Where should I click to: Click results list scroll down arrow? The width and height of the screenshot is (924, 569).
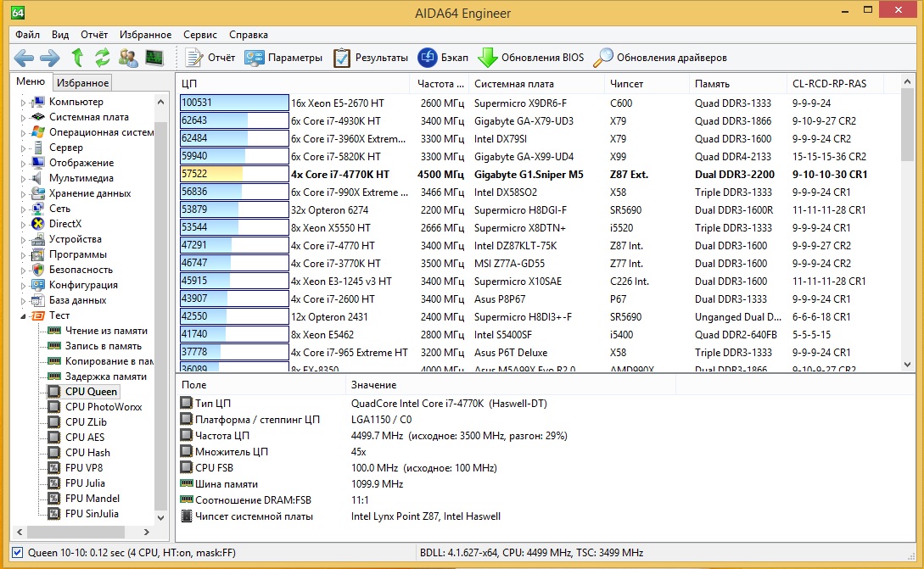pos(908,365)
